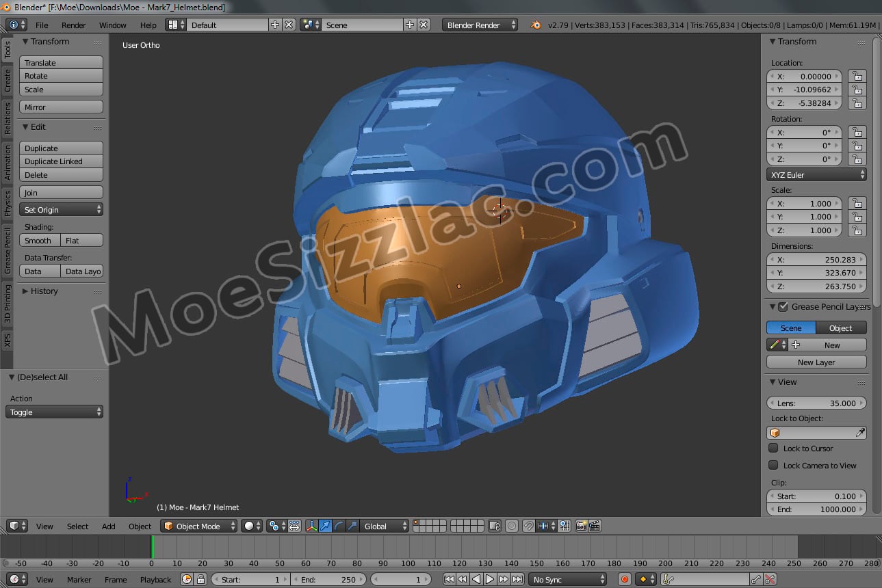Enable Lock Camera to View checkbox

coord(773,465)
